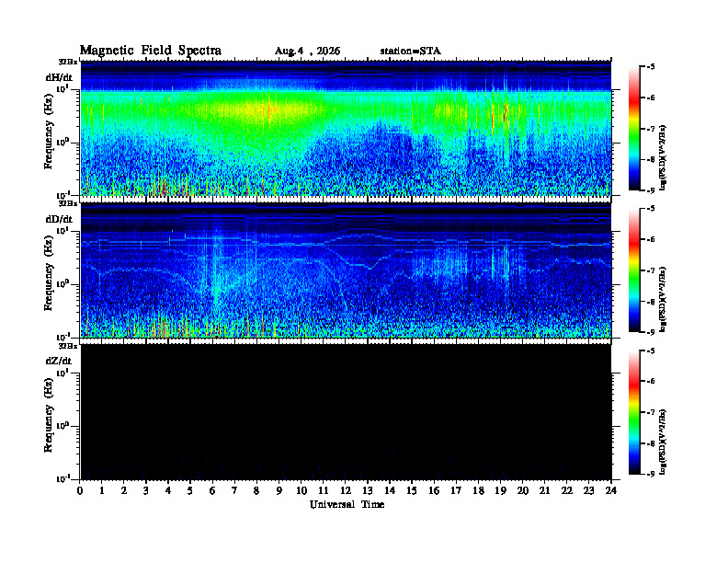Click the color bar beside the dH/dt panel
This screenshot has height=563, width=728.
(x=634, y=129)
